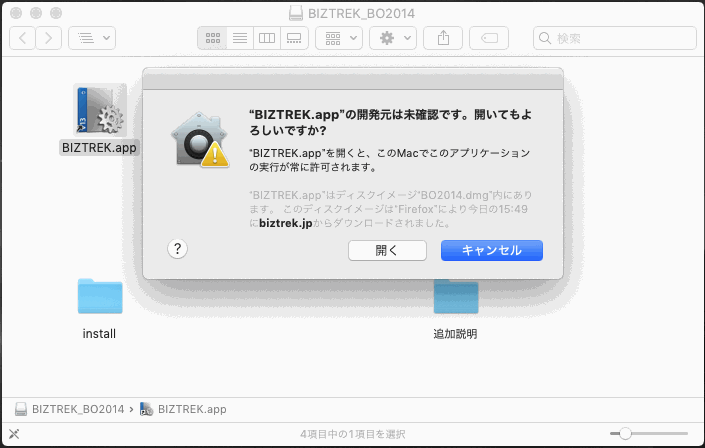This screenshot has height=448, width=705.
Task: Click the forward navigation arrow
Action: pos(49,38)
